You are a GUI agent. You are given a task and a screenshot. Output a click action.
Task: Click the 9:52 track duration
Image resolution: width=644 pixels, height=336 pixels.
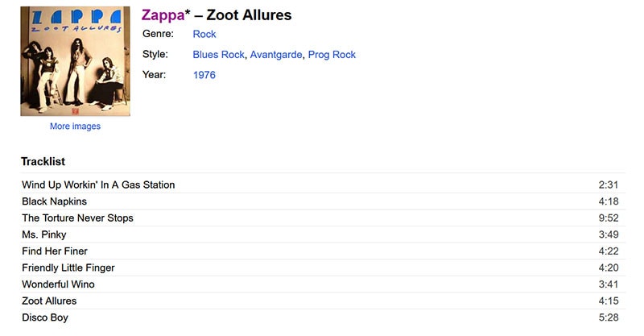pos(609,218)
